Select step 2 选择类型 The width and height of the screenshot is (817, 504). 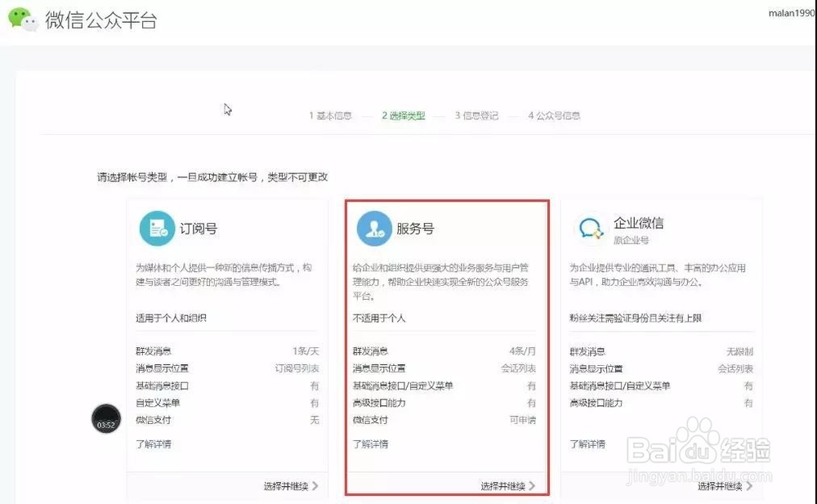click(x=404, y=115)
